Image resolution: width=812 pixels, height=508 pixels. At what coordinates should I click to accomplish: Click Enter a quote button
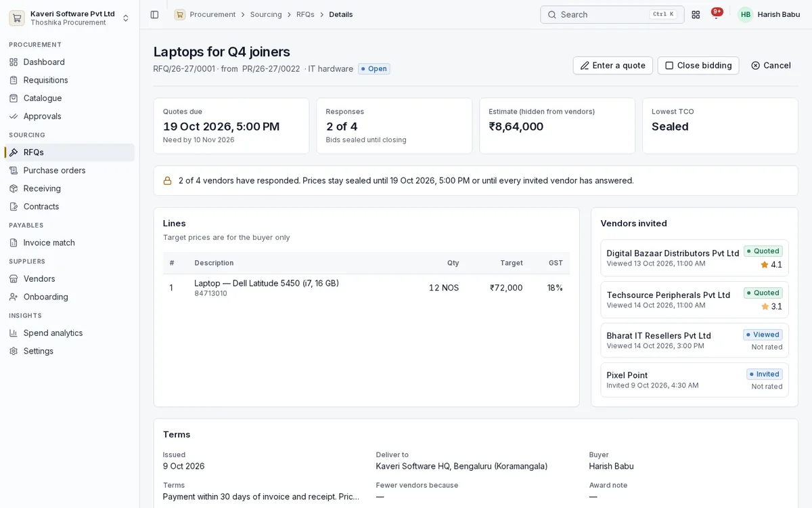(612, 66)
